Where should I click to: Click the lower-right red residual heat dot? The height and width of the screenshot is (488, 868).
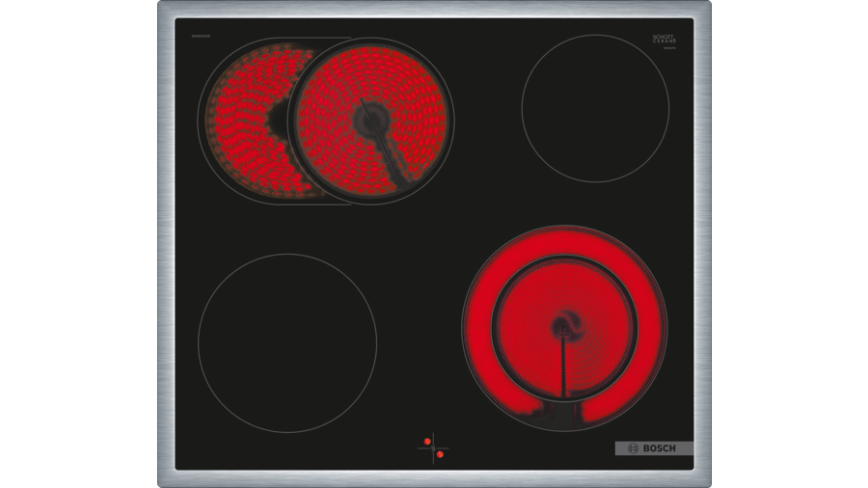click(440, 453)
